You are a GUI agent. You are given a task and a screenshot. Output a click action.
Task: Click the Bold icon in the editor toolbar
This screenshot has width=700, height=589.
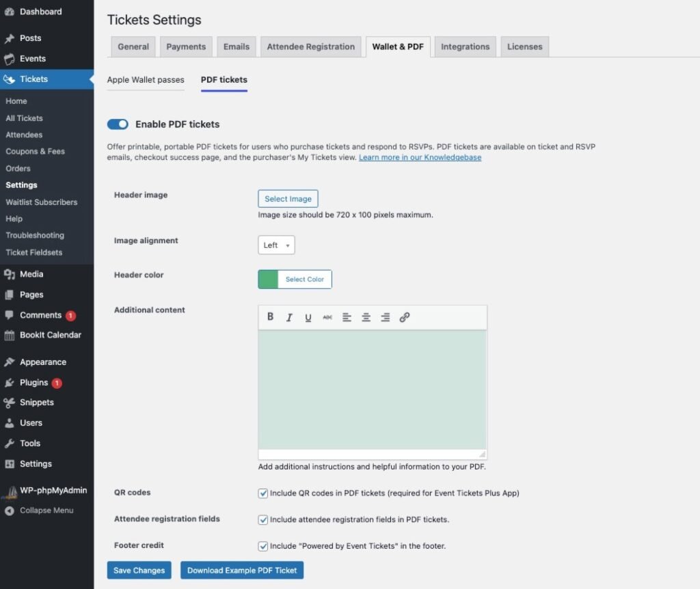[271, 317]
